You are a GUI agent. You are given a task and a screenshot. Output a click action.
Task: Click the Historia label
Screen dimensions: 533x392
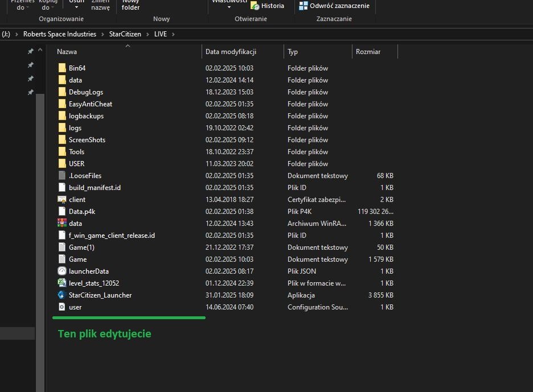pyautogui.click(x=273, y=6)
